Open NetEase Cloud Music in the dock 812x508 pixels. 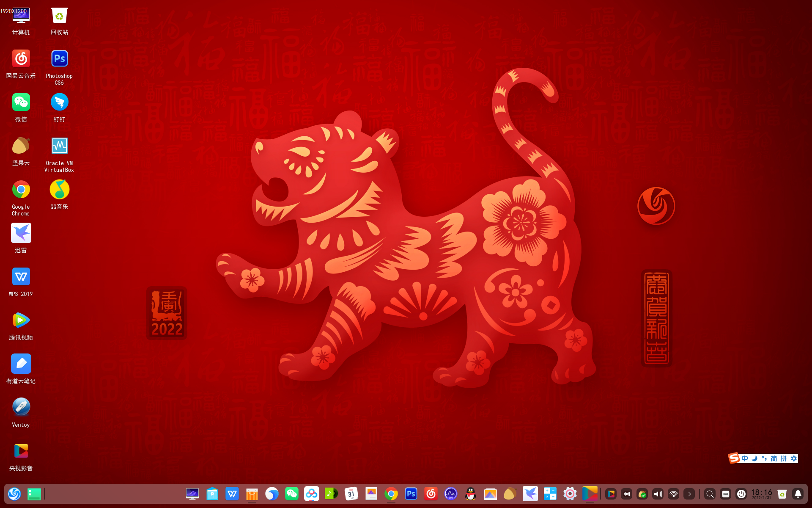431,494
